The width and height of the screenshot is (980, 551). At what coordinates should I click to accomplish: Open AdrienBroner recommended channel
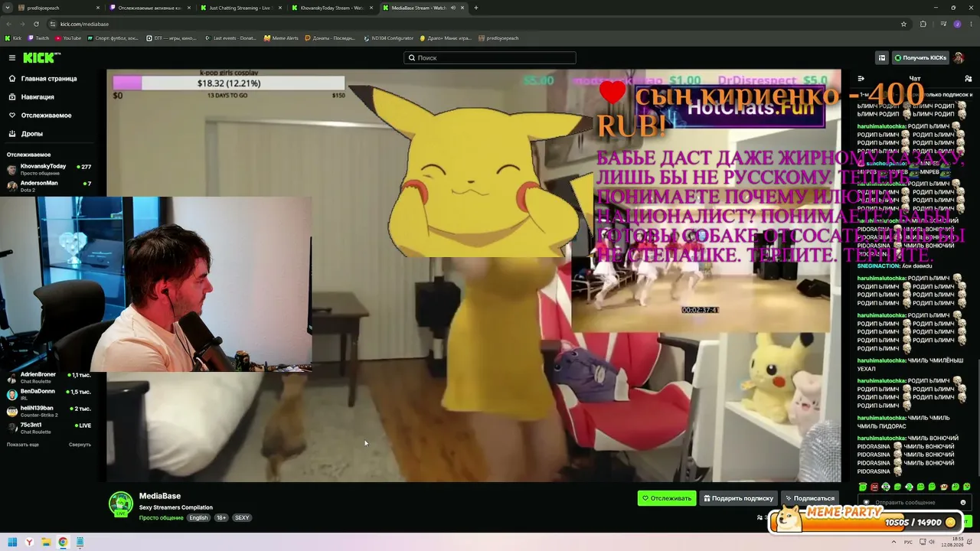[49, 377]
